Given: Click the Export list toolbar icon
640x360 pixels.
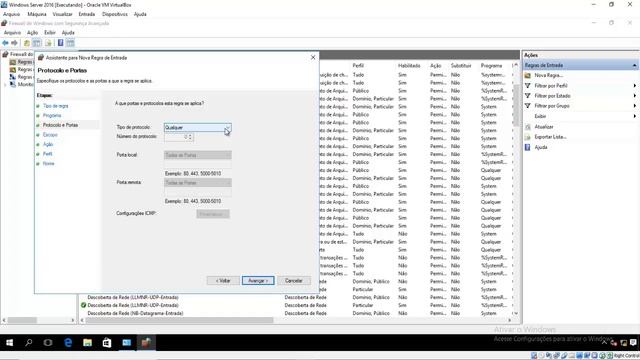Looking at the screenshot, I should click(49, 43).
